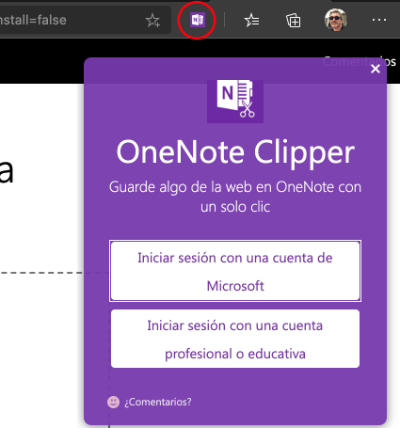Image resolution: width=400 pixels, height=428 pixels.
Task: Close the OneNote Clipper popup
Action: click(x=375, y=69)
